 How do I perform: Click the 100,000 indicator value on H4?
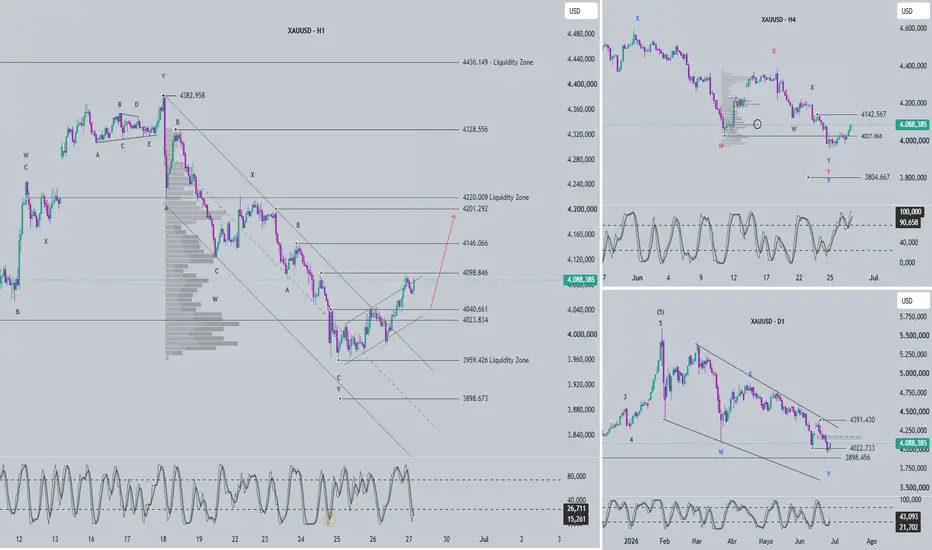click(x=909, y=212)
